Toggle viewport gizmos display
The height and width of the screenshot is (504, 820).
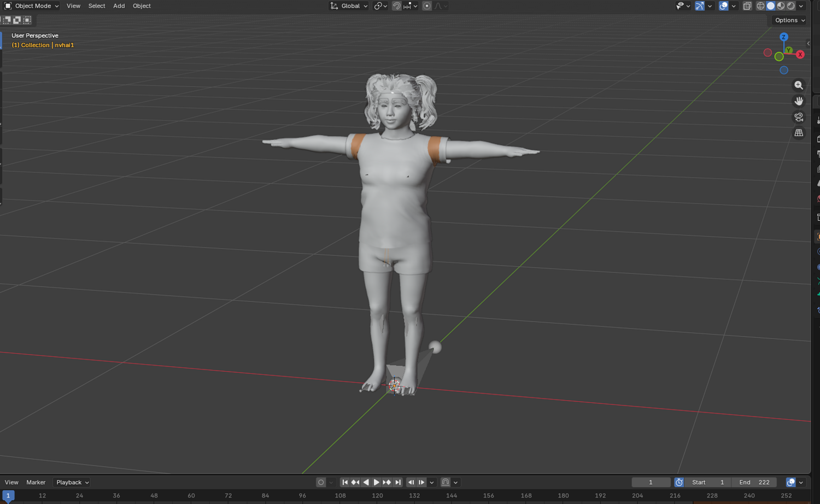[699, 6]
